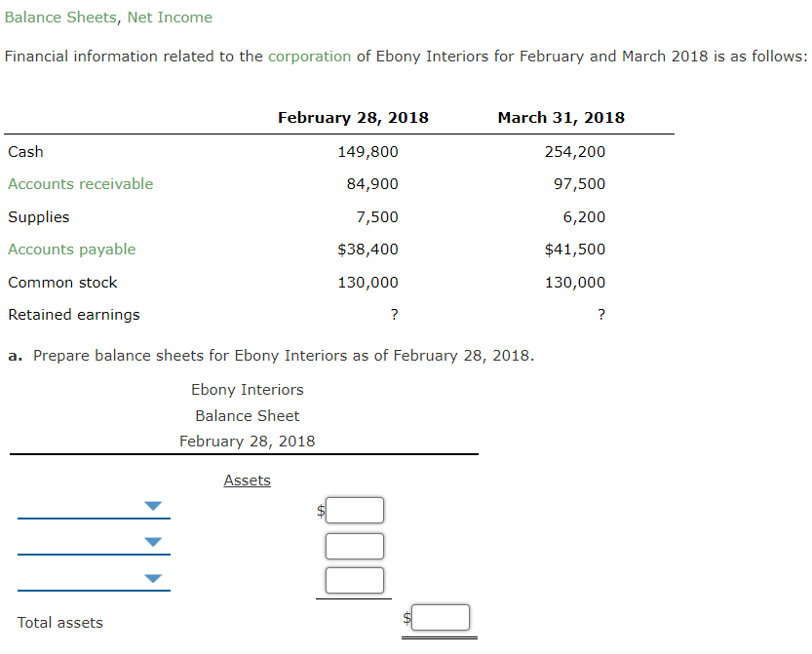The height and width of the screenshot is (654, 812).
Task: Open the first account-name dropdown
Action: pos(152,505)
